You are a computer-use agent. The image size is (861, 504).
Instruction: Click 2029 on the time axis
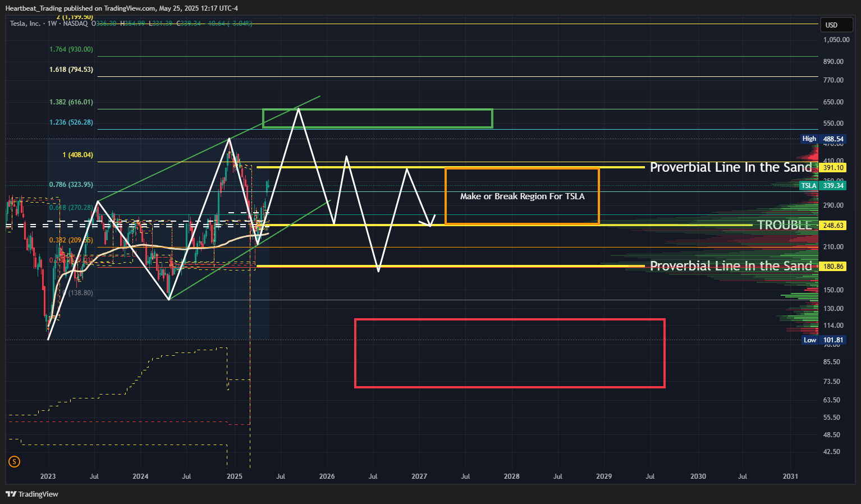point(604,476)
